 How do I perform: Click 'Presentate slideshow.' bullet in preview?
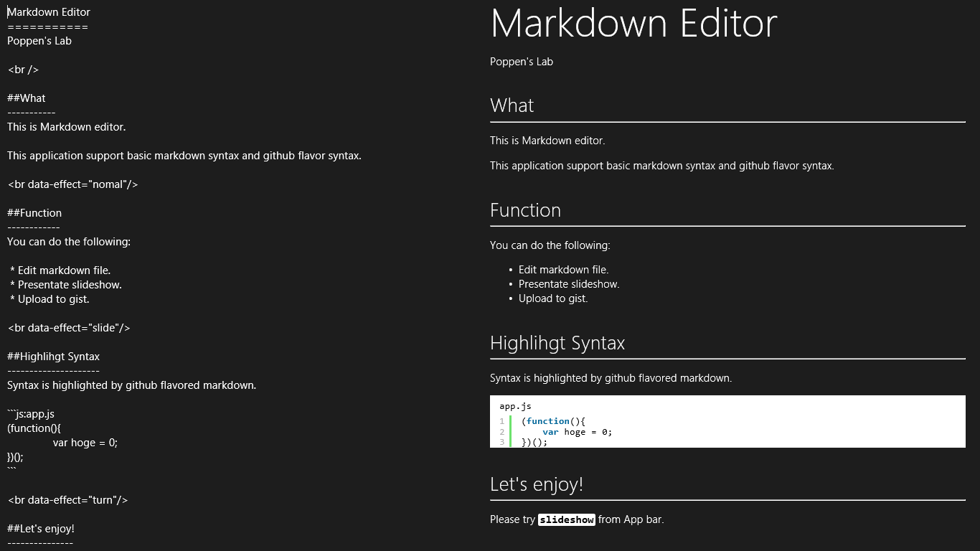pyautogui.click(x=569, y=284)
